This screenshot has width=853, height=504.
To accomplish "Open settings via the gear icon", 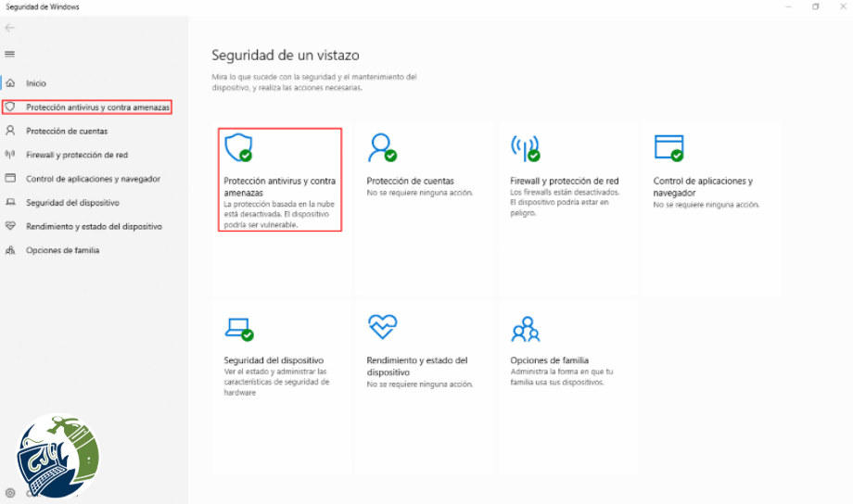I will click(x=10, y=493).
